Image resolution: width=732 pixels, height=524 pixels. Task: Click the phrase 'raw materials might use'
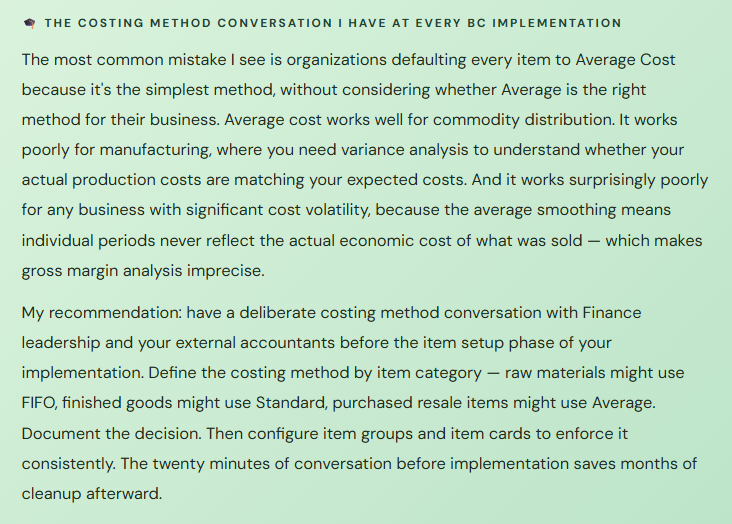point(593,373)
